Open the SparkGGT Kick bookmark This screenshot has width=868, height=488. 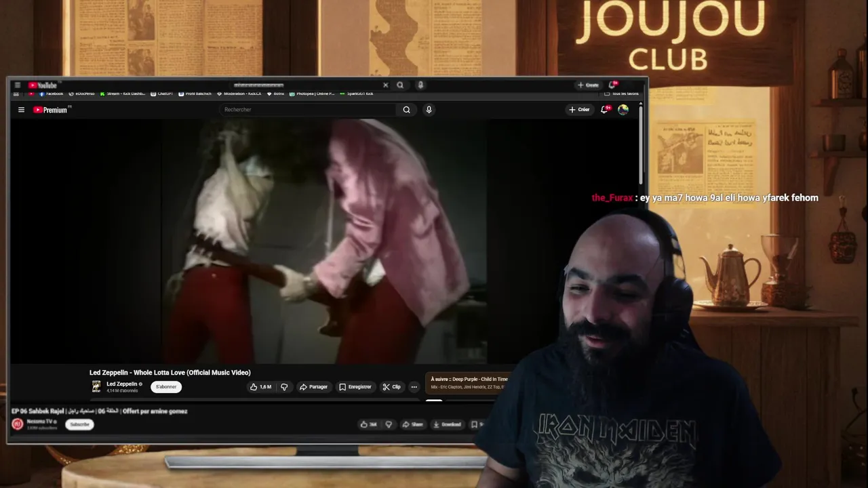pos(357,94)
